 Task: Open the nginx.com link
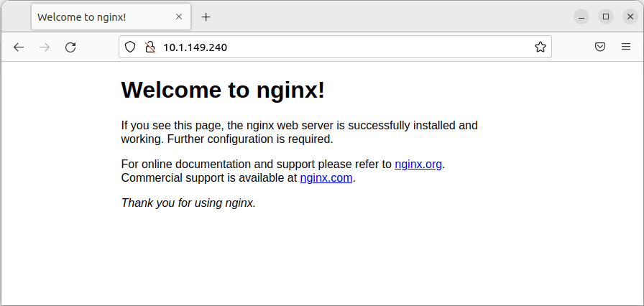pyautogui.click(x=326, y=178)
